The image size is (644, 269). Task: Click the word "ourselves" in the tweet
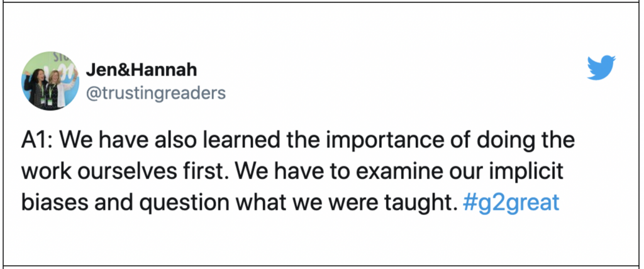coord(133,172)
